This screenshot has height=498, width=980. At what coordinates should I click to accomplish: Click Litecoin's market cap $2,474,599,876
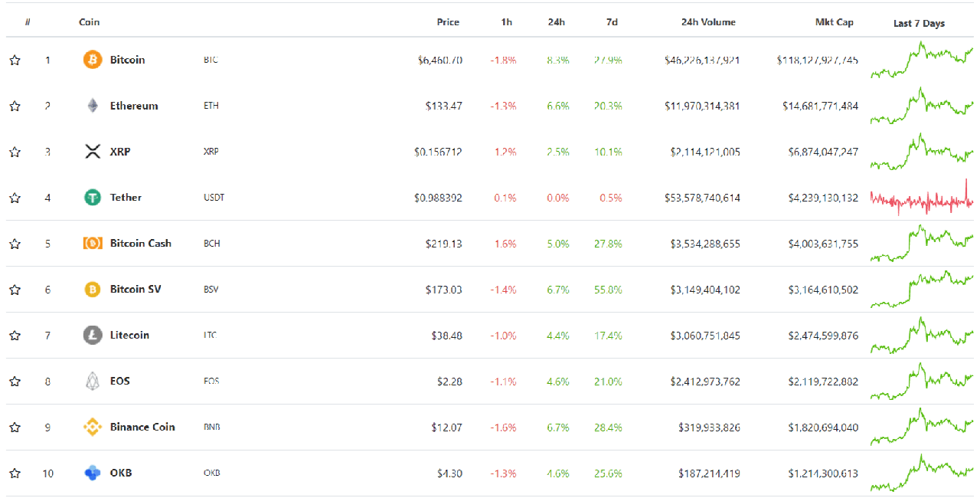[x=823, y=335]
